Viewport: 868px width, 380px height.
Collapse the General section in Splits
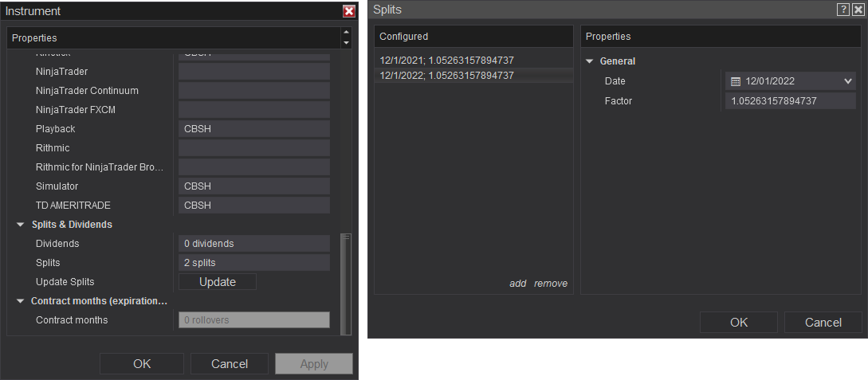point(590,61)
